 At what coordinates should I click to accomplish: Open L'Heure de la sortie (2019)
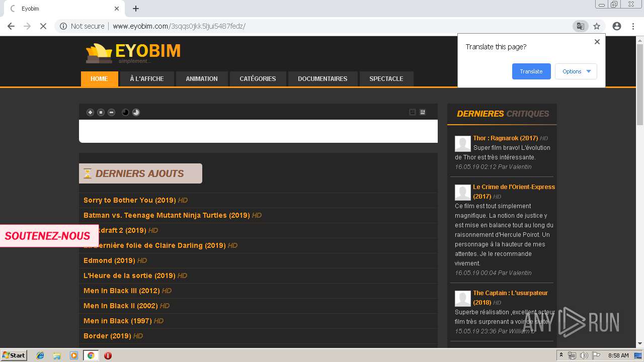(129, 276)
